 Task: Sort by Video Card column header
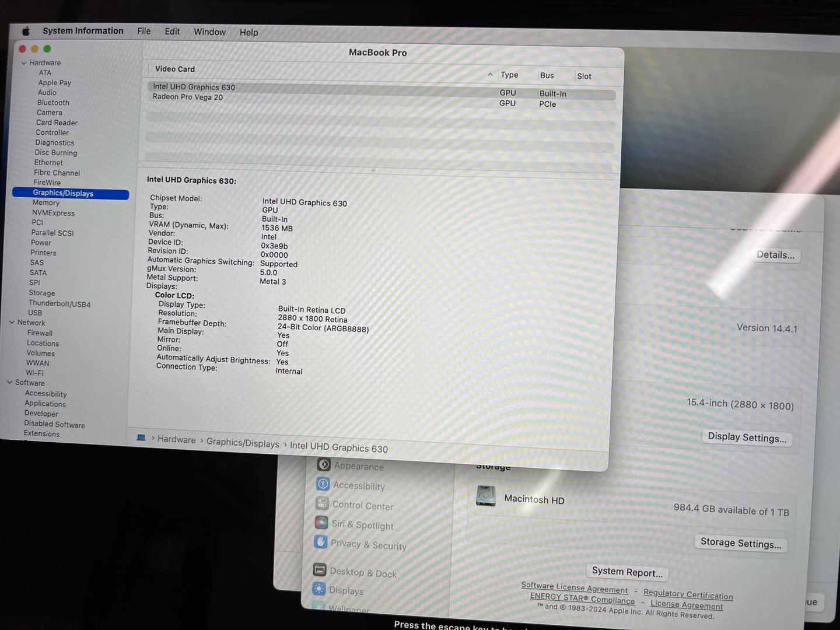pos(175,69)
